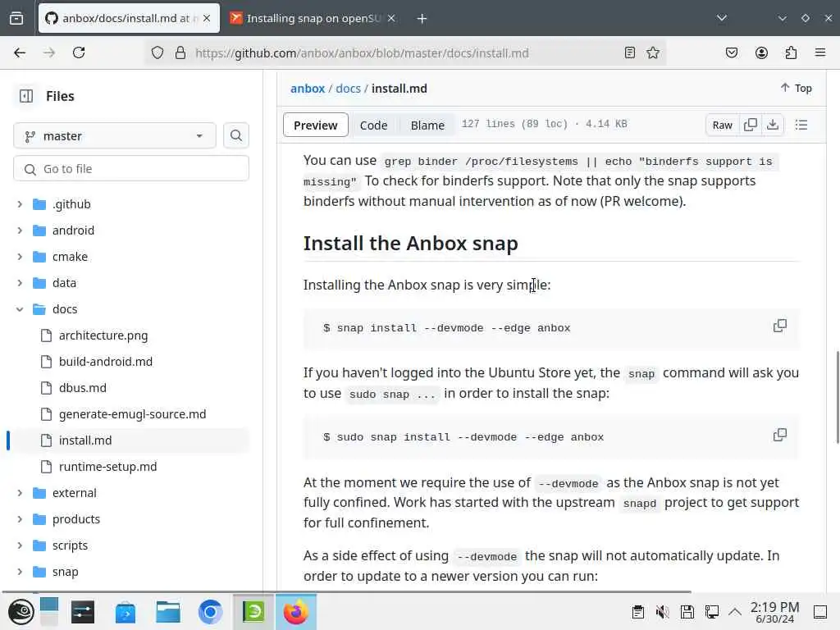Click the Raw button
The height and width of the screenshot is (630, 840).
click(x=722, y=125)
